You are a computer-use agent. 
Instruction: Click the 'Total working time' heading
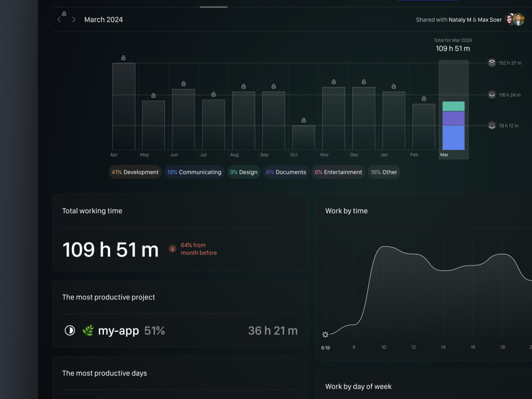(92, 211)
